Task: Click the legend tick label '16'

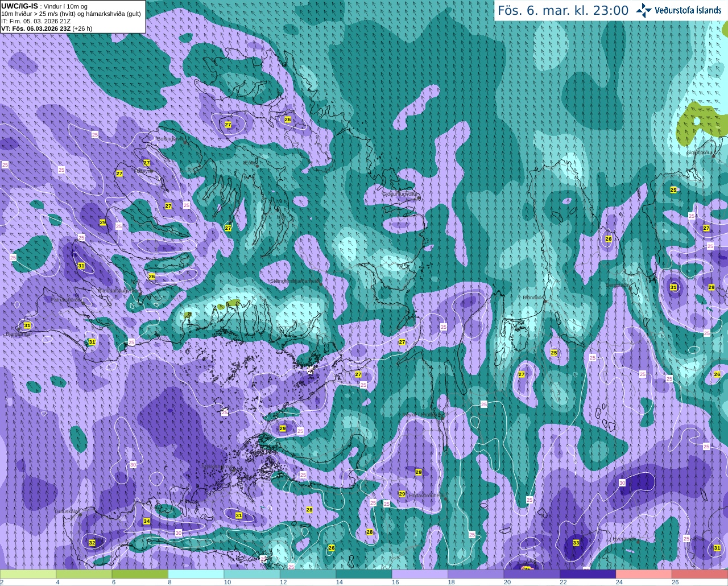Action: 395,582
